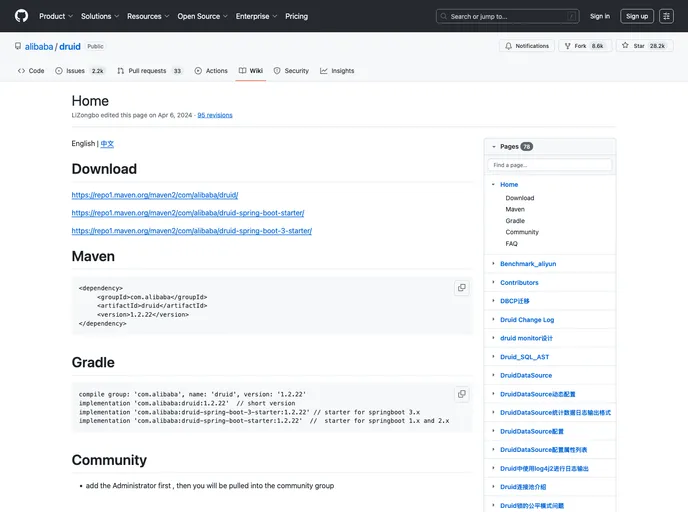Expand the Benchmark_aliyun page entry

pos(493,263)
